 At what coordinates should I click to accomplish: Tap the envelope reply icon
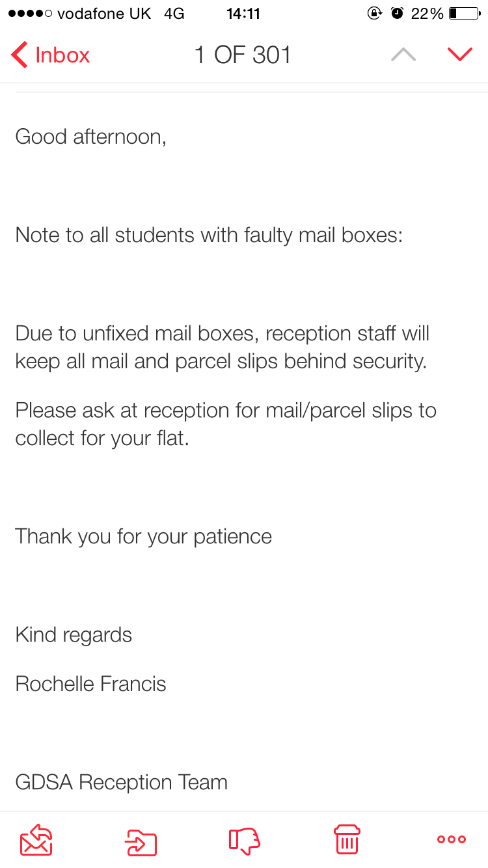(x=36, y=839)
